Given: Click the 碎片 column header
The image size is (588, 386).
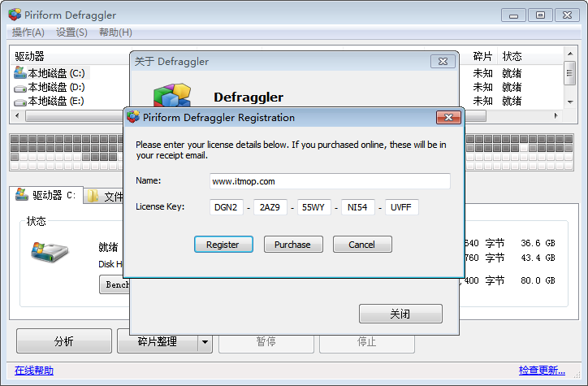Looking at the screenshot, I should [482, 56].
